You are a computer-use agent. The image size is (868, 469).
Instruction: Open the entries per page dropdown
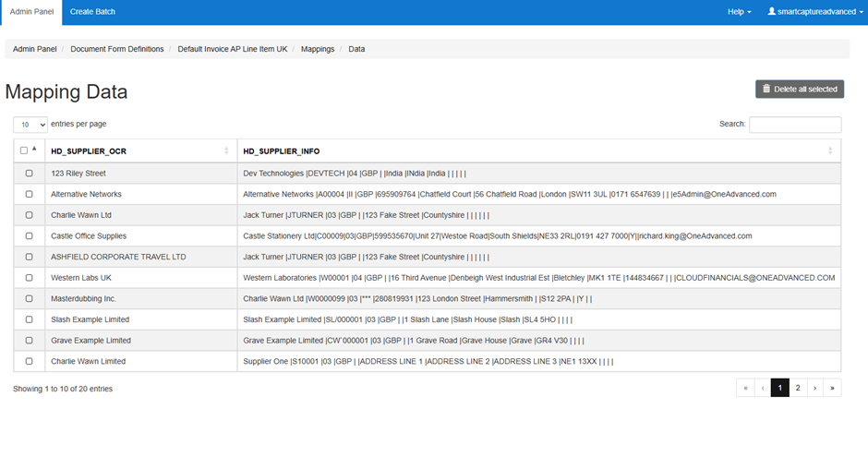tap(30, 125)
